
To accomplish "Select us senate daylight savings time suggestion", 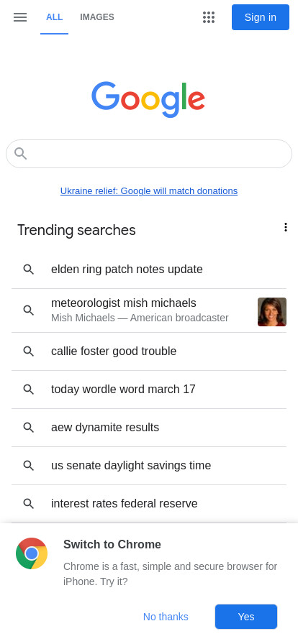I will point(149,466).
